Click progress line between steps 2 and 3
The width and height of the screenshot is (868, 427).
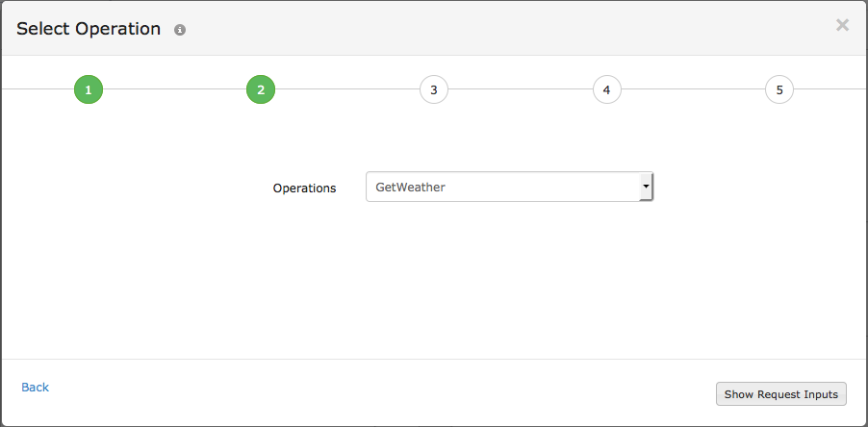tap(347, 89)
